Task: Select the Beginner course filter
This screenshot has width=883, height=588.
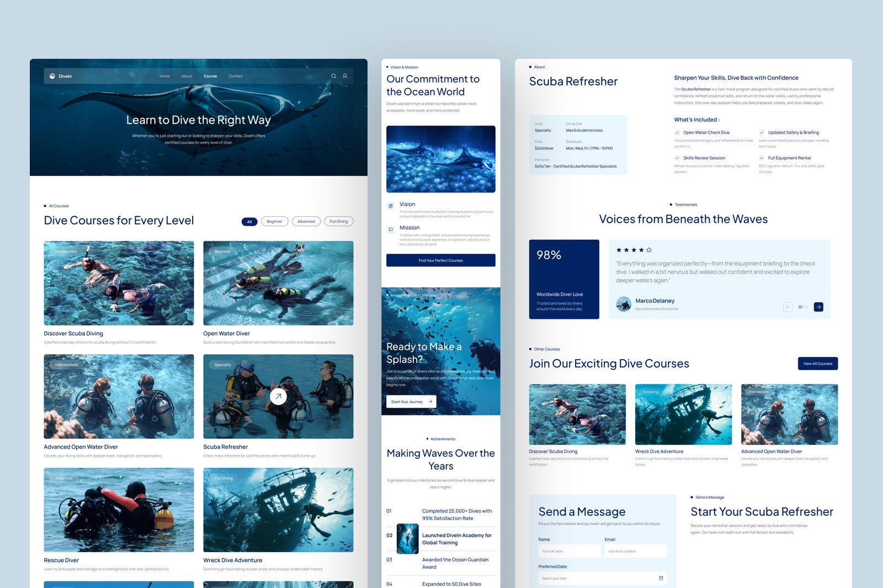Action: pos(274,221)
